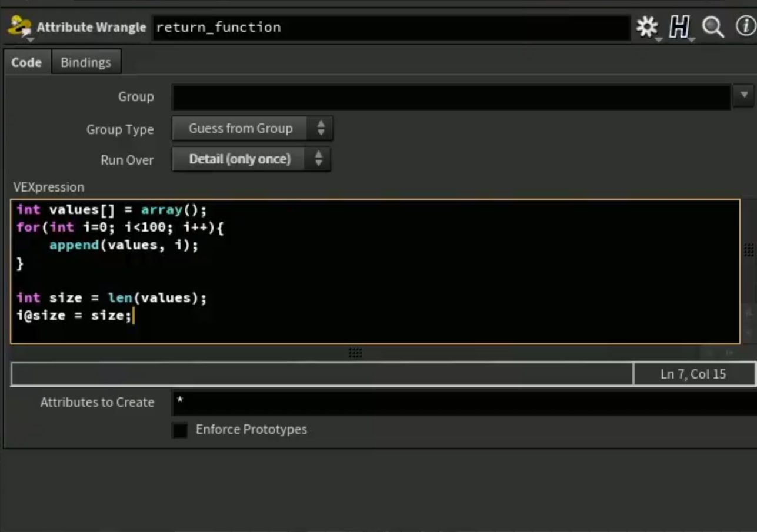Open the gear settings menu
Screen dimensions: 757x532
(x=648, y=27)
